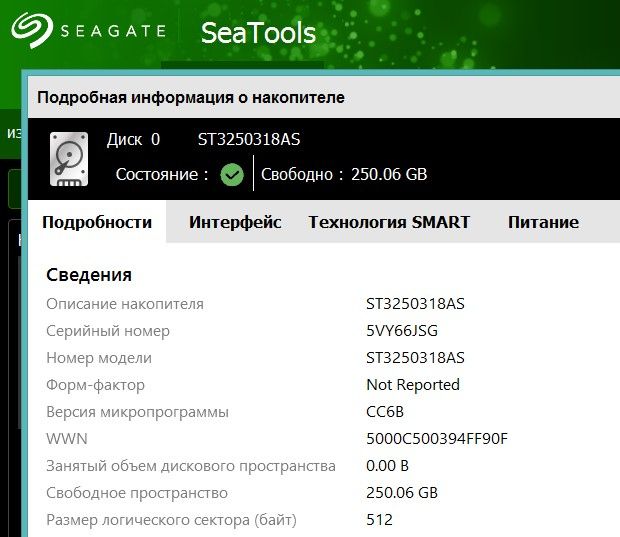This screenshot has width=620, height=537.
Task: Click Размер логического сектора (байт) label
Action: [171, 520]
